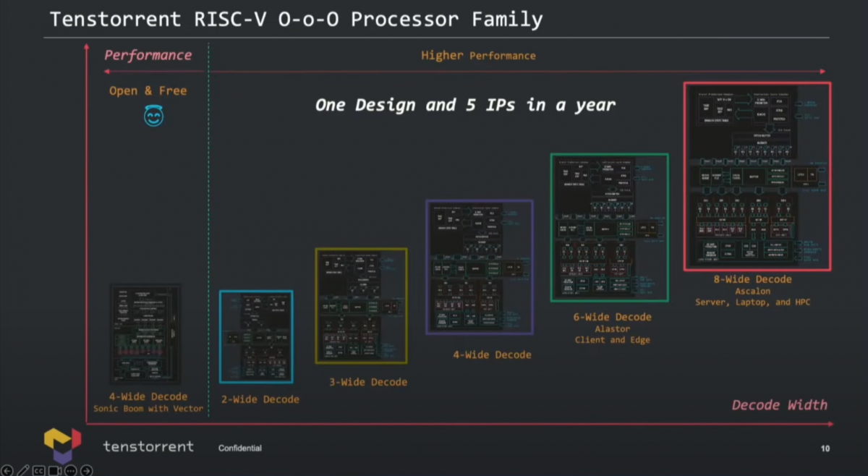Click the smiling halo emoji
Image resolution: width=868 pixels, height=476 pixels.
[x=153, y=116]
